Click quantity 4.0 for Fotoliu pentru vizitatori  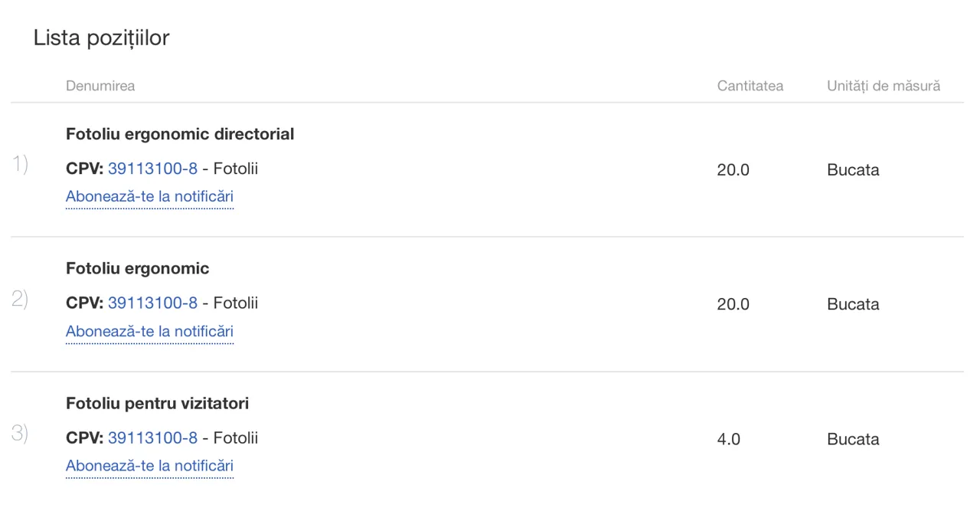[729, 440]
